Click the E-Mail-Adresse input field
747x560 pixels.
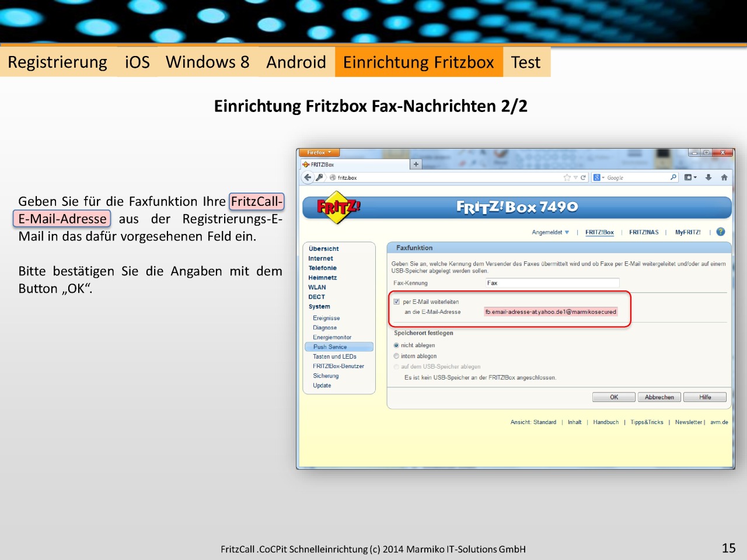(x=550, y=312)
